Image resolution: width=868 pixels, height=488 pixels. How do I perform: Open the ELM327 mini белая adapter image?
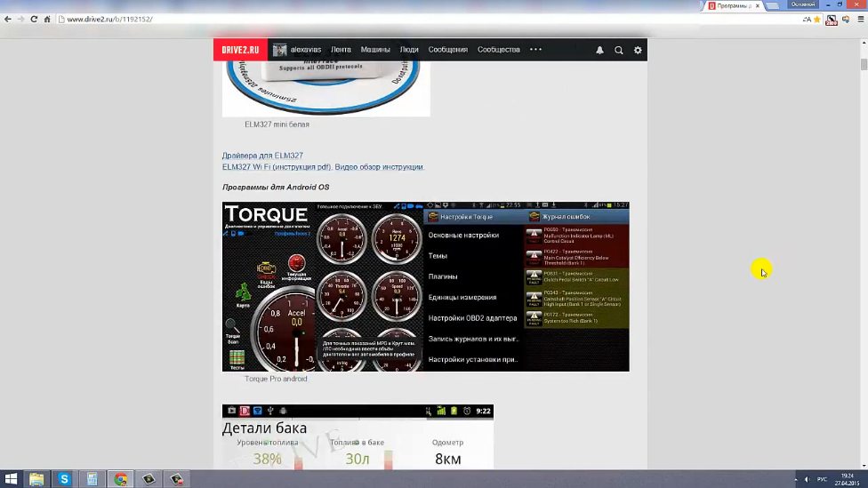(x=326, y=89)
